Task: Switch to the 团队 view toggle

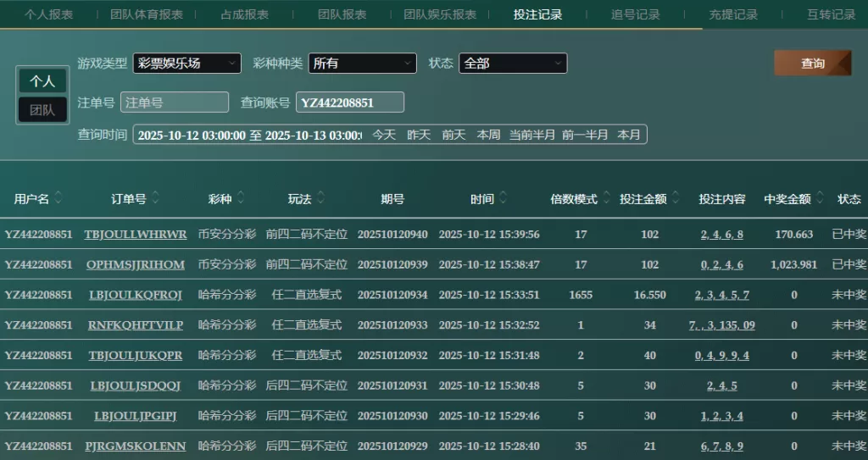Action: click(x=42, y=109)
